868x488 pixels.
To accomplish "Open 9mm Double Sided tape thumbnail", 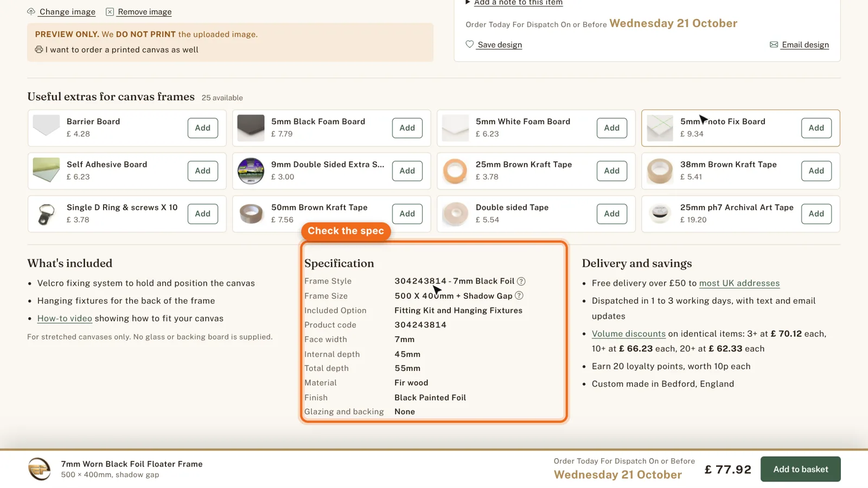I will (251, 171).
